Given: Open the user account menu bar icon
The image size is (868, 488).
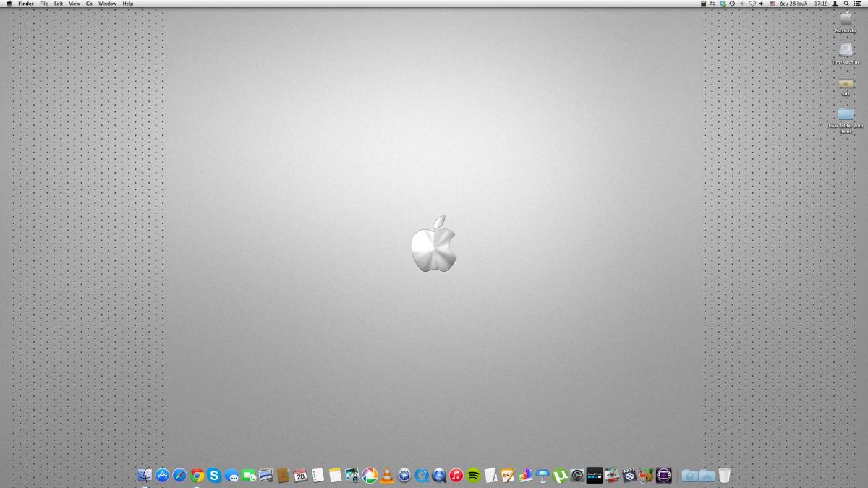Looking at the screenshot, I should 835,4.
